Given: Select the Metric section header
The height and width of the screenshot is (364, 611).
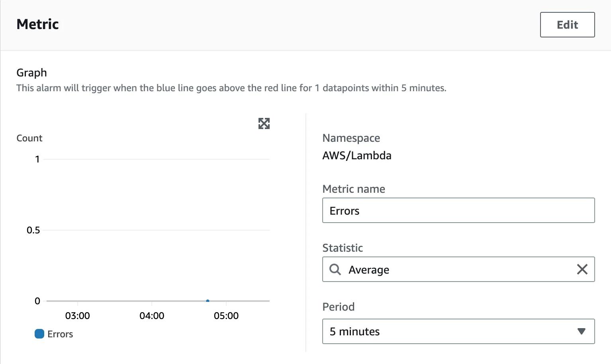Looking at the screenshot, I should 37,24.
